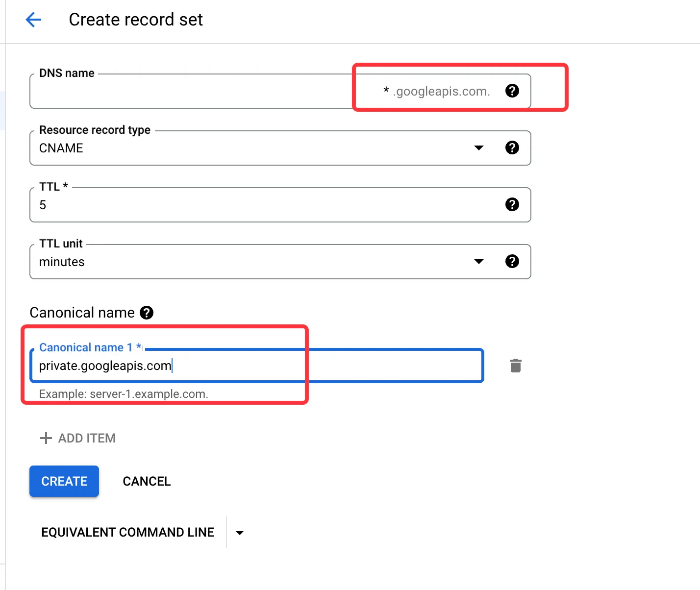Expand the Equivalent command line arrow
700x590 pixels.
pyautogui.click(x=240, y=533)
